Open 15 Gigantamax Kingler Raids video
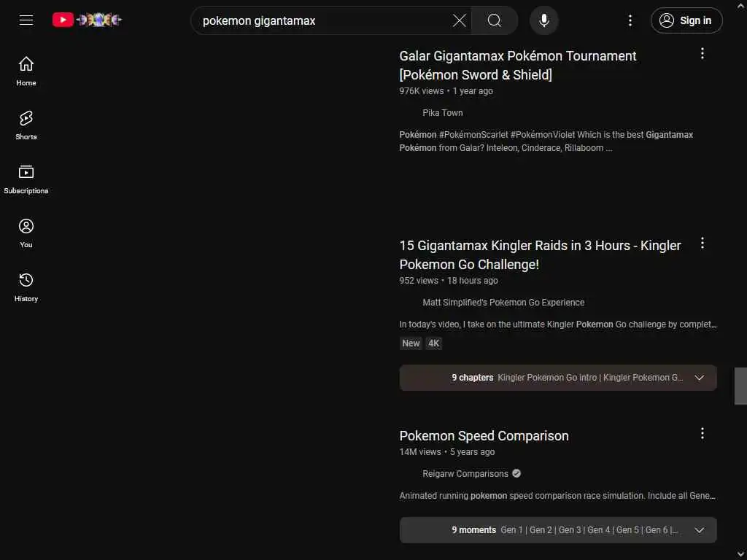The image size is (747, 560). pos(541,254)
